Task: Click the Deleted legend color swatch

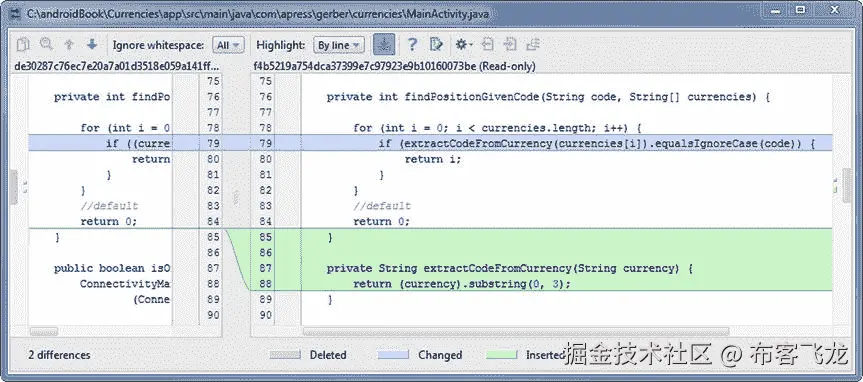Action: coord(285,355)
